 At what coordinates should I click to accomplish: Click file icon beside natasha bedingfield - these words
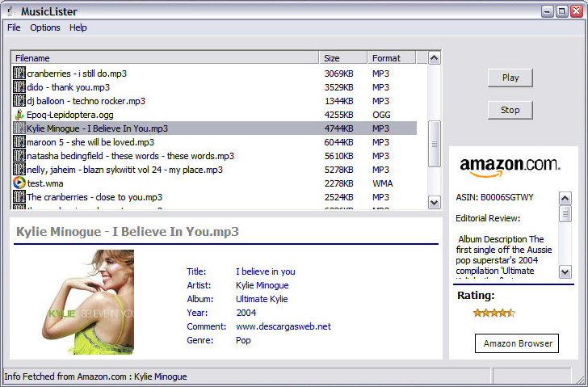19,156
